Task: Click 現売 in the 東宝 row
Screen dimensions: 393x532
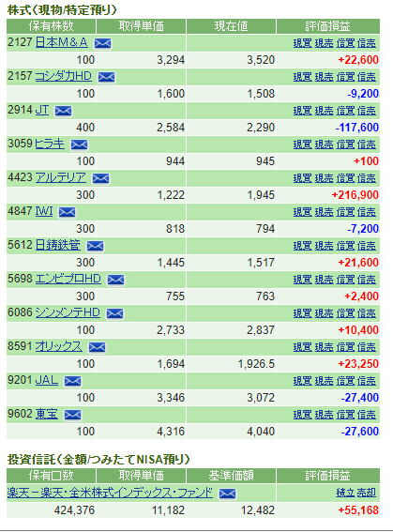Action: point(325,415)
